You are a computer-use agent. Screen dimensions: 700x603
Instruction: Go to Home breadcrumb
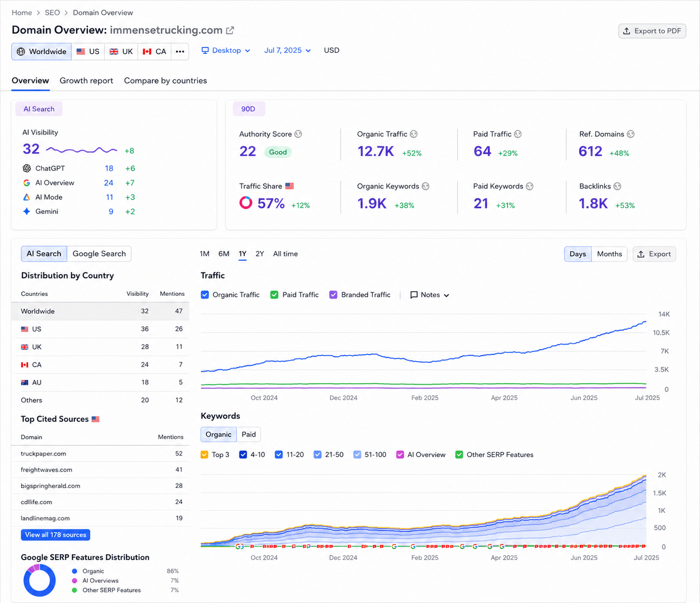22,13
